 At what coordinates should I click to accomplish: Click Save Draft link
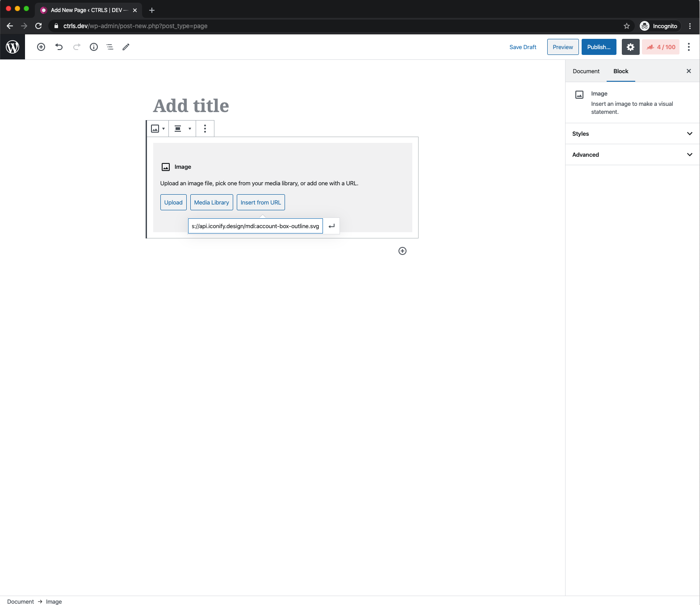pyautogui.click(x=523, y=47)
